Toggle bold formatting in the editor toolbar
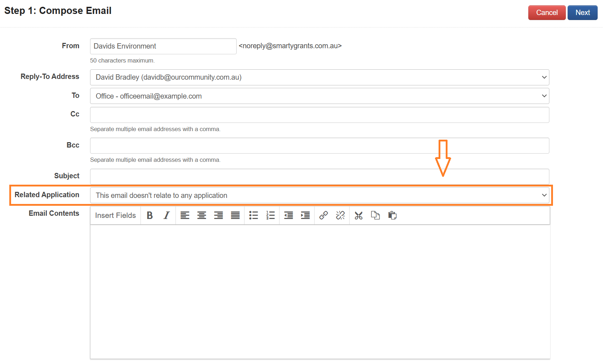 pyautogui.click(x=150, y=215)
